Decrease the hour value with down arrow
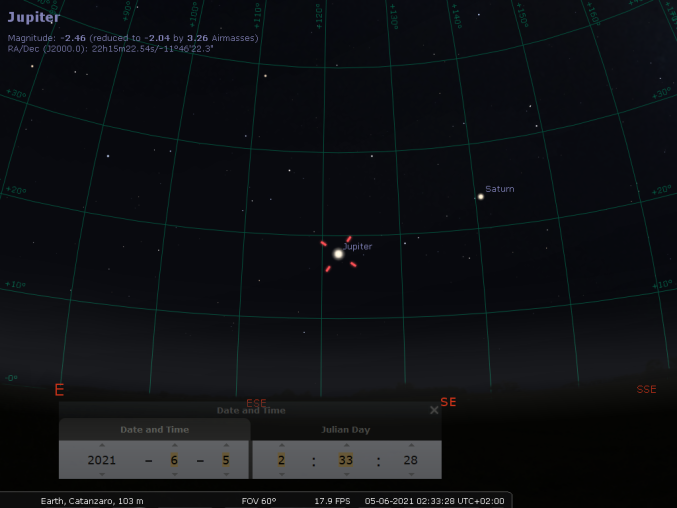677x508 pixels. 282,474
